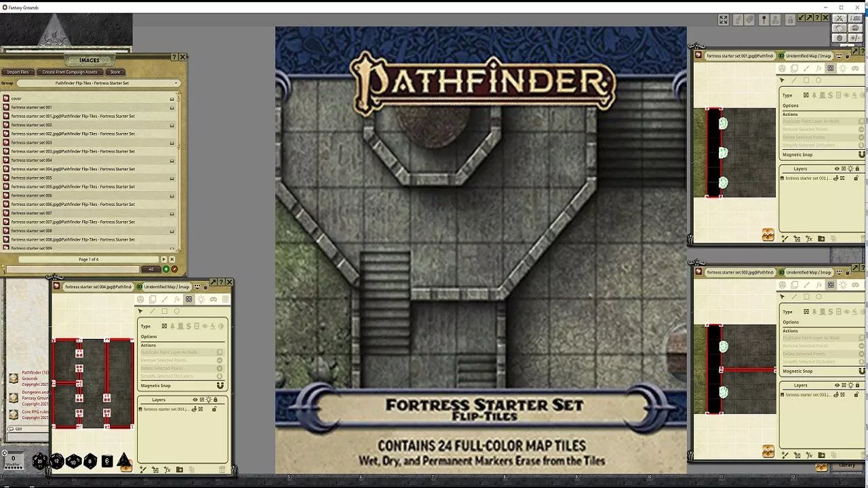Open the Store button in Images window
Viewport: 868px width, 488px height.
point(115,72)
